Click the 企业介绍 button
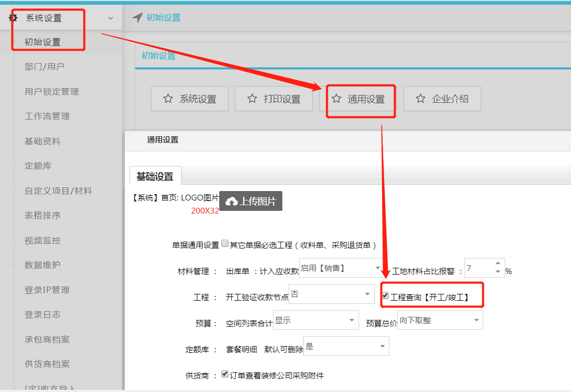 pos(442,99)
